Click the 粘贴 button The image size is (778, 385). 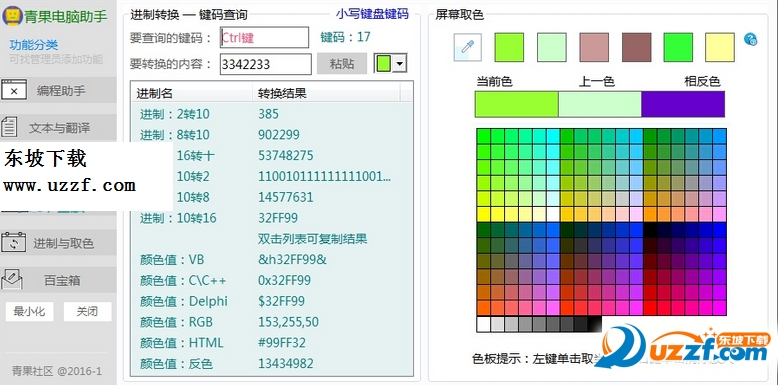point(342,64)
